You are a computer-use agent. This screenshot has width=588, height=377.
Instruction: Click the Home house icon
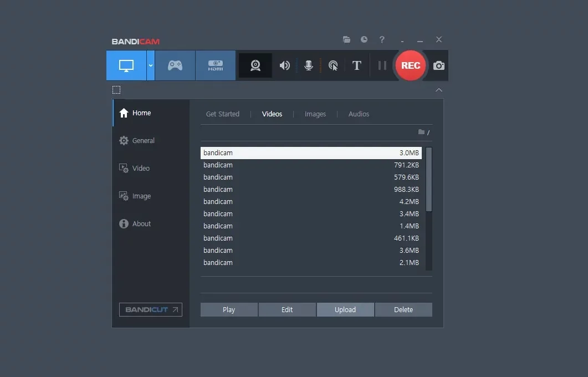124,113
